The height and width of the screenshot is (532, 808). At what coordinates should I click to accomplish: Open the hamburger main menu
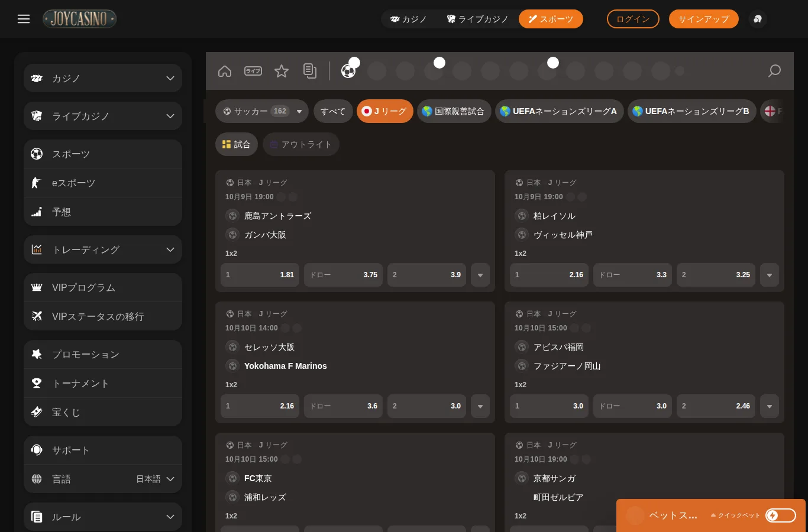click(24, 19)
